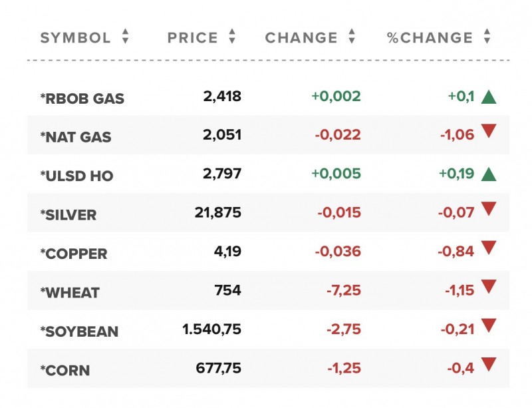This screenshot has height=408, width=532.
Task: Click the red down arrow for COPPER
Action: click(x=489, y=248)
